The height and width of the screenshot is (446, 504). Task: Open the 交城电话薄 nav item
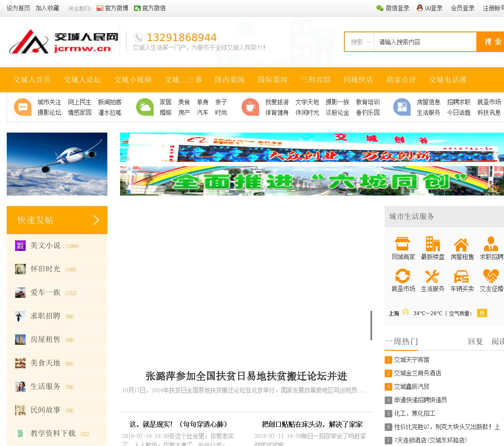point(448,80)
